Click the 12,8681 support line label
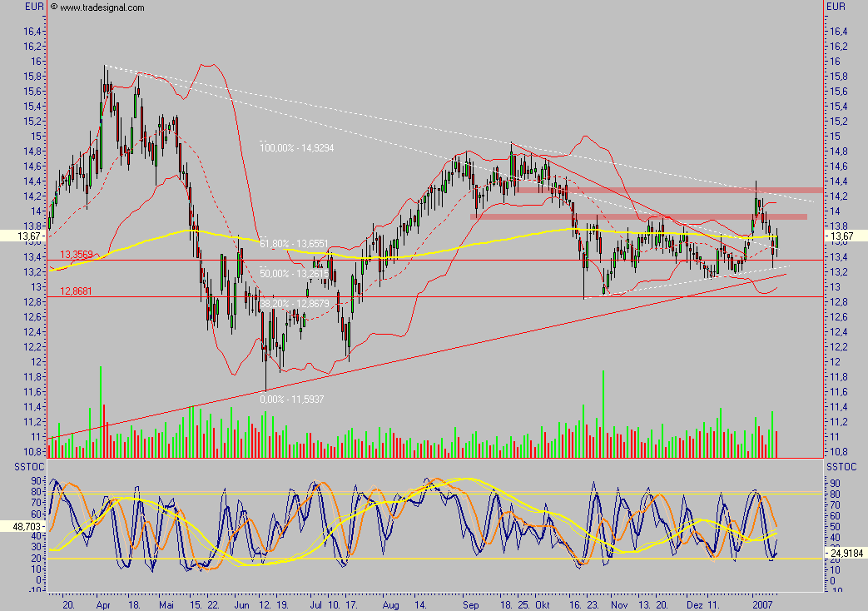This screenshot has height=611, width=868. click(75, 291)
